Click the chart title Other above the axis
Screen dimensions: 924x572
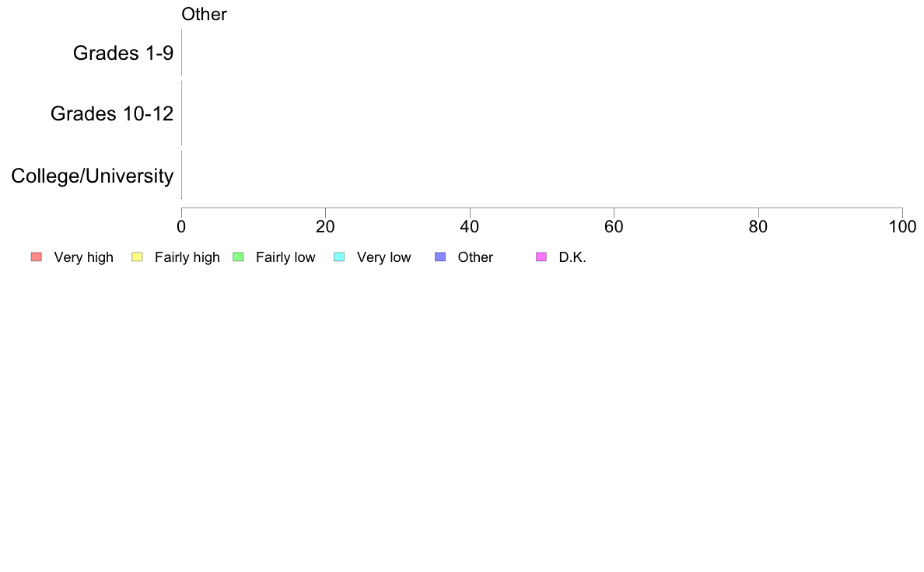(x=204, y=14)
